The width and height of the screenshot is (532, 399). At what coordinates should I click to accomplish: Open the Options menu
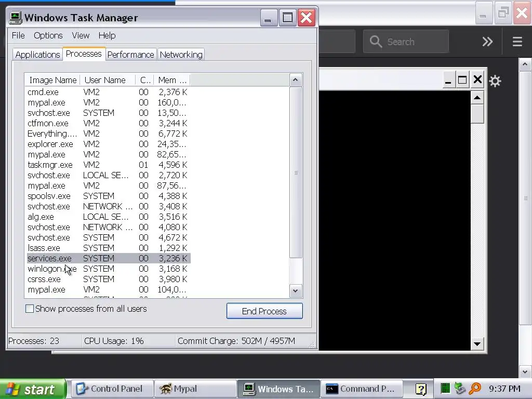(x=48, y=36)
